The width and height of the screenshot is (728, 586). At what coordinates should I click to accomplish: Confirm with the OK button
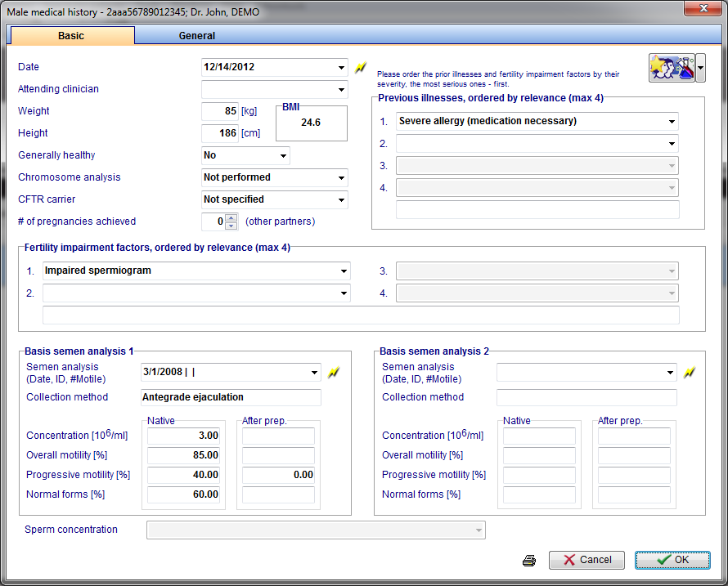[x=672, y=560]
